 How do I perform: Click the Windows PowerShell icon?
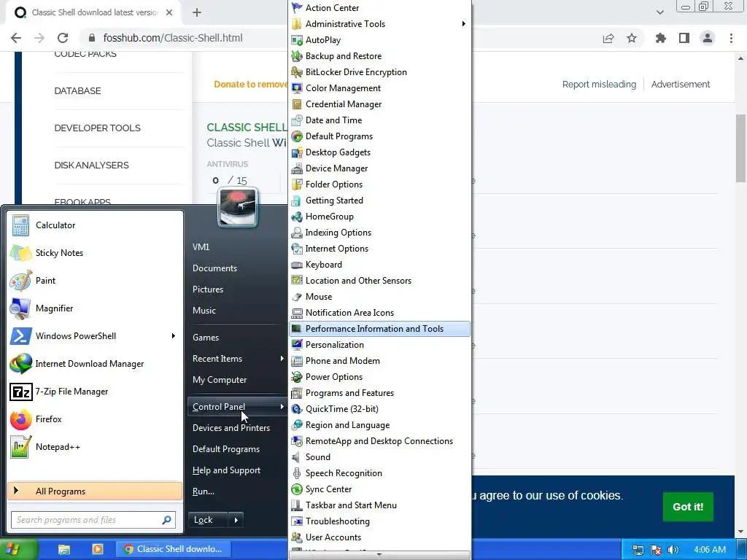[21, 336]
